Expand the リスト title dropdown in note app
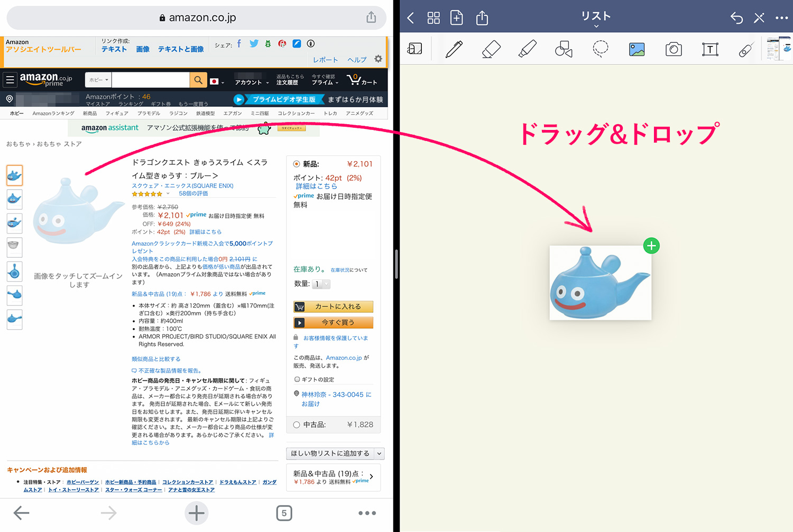Viewport: 793px width, 532px height. click(x=596, y=26)
